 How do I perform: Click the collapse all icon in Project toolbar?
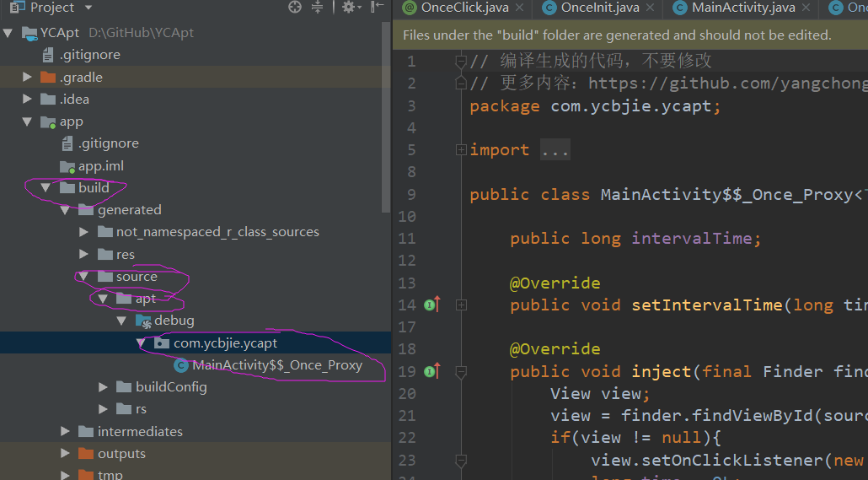[317, 7]
